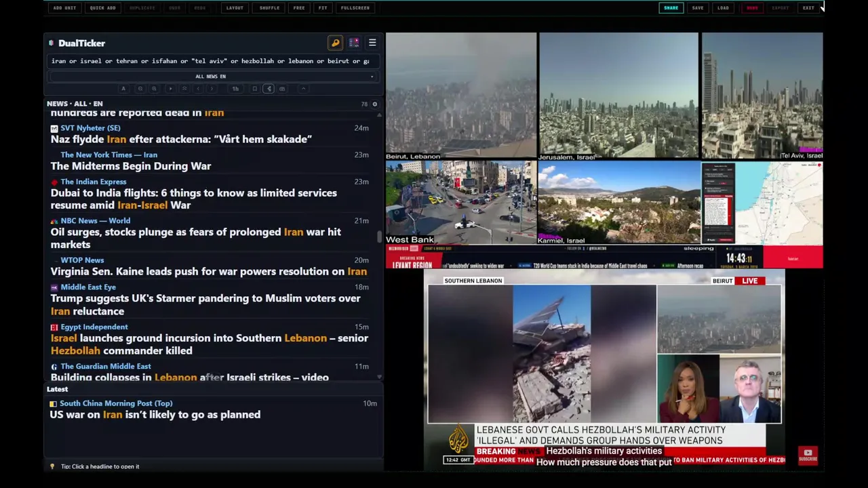The width and height of the screenshot is (868, 488).
Task: Open 'The Midterms Begin During War' headline
Action: 131,166
